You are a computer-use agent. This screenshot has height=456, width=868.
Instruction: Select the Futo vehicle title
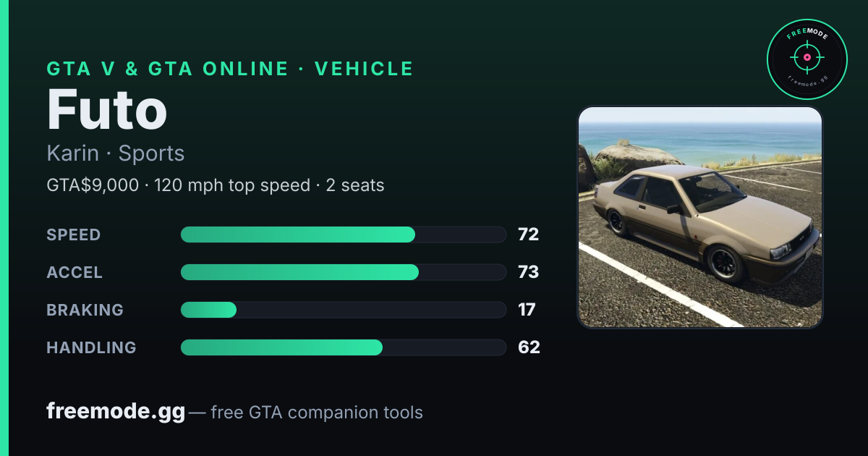pos(107,109)
